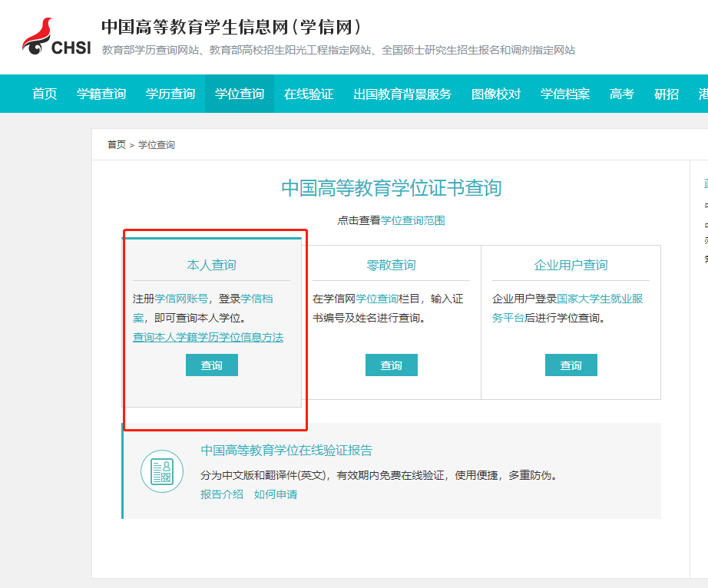Go to 学历查询 in the navigation bar
Image resolution: width=708 pixels, height=588 pixels.
tap(170, 94)
